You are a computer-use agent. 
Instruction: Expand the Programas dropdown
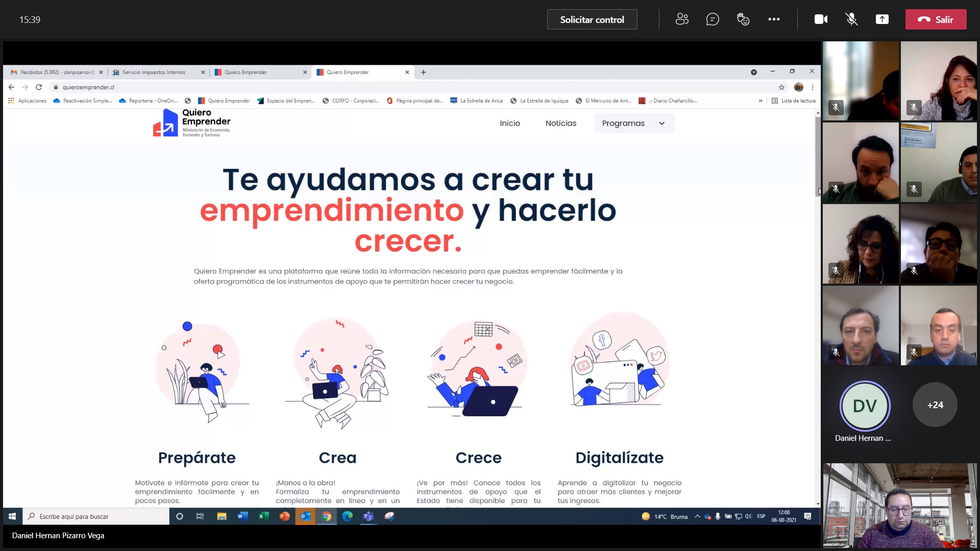[634, 123]
